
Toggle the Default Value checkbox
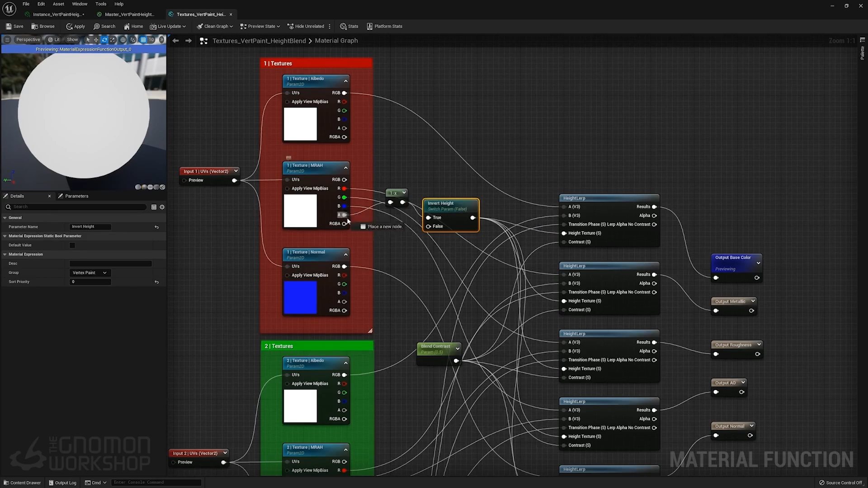point(72,245)
